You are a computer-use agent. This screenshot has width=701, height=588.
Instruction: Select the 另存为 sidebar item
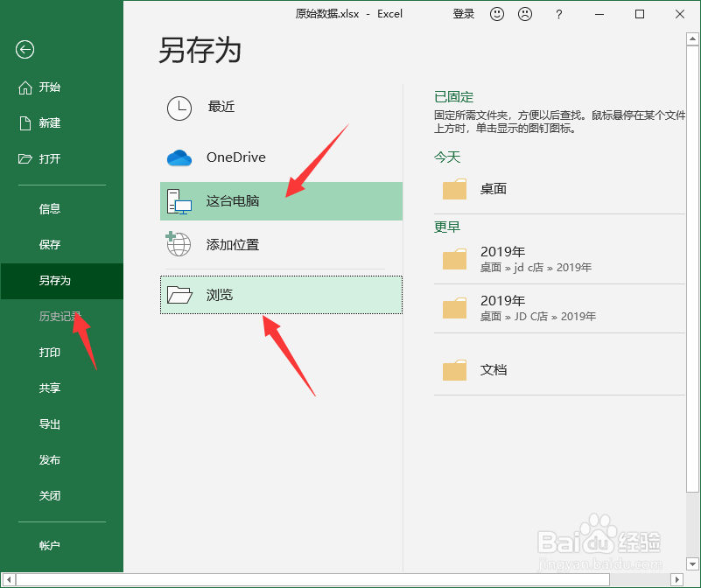(61, 281)
